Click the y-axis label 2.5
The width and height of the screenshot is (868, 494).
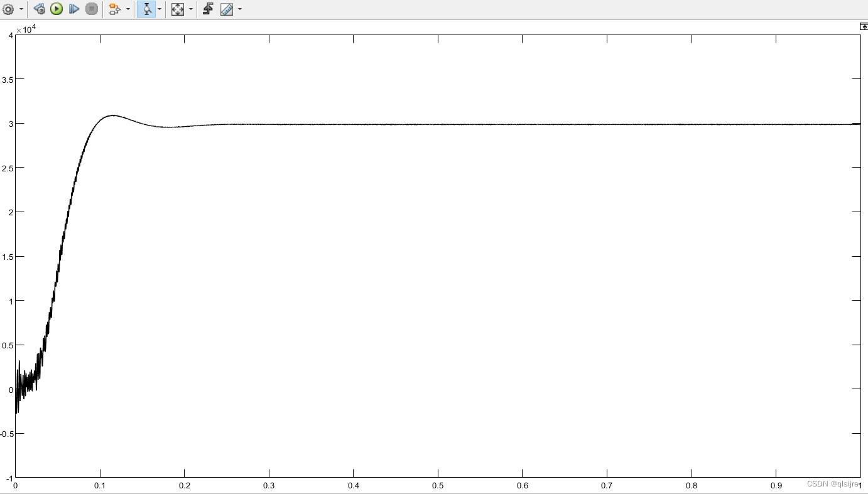click(x=8, y=168)
